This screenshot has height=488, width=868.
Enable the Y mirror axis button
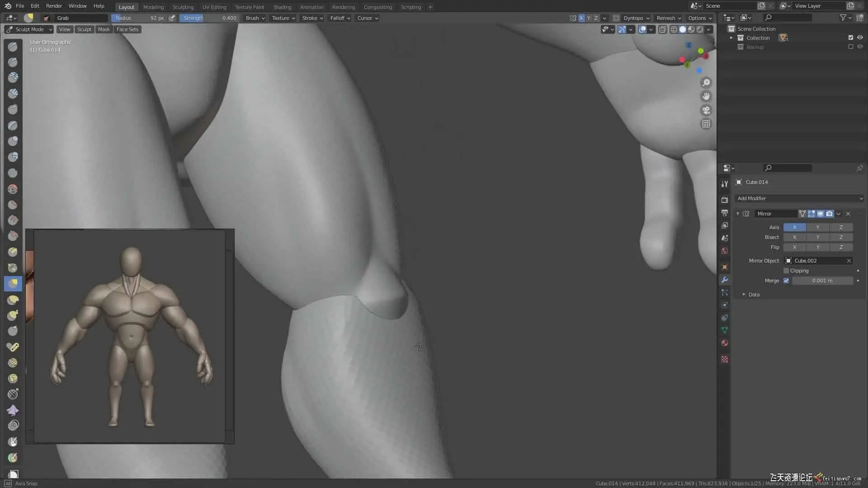(x=817, y=227)
